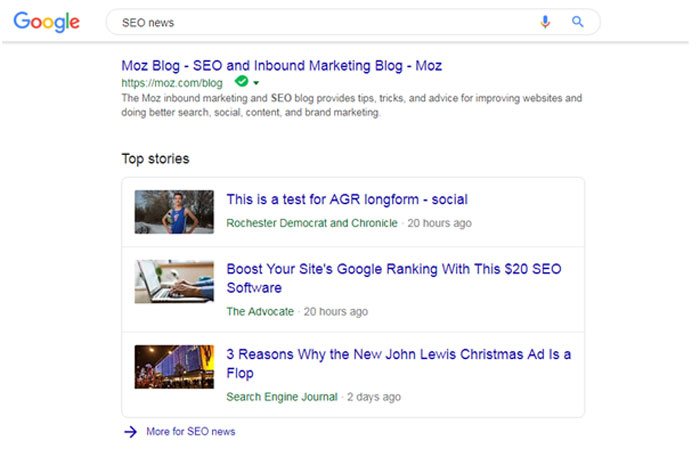Image resolution: width=700 pixels, height=465 pixels.
Task: Click the runner thumbnail of AGR longform story
Action: point(174,212)
